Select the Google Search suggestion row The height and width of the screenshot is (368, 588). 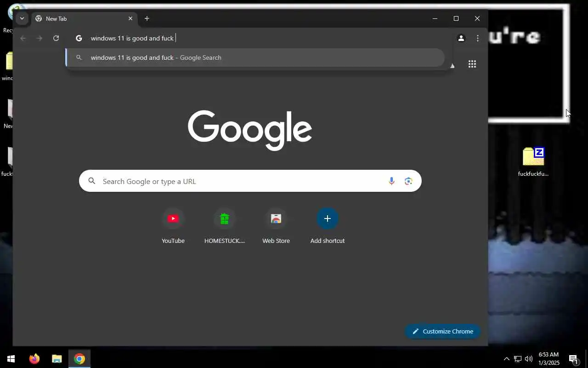click(x=255, y=57)
